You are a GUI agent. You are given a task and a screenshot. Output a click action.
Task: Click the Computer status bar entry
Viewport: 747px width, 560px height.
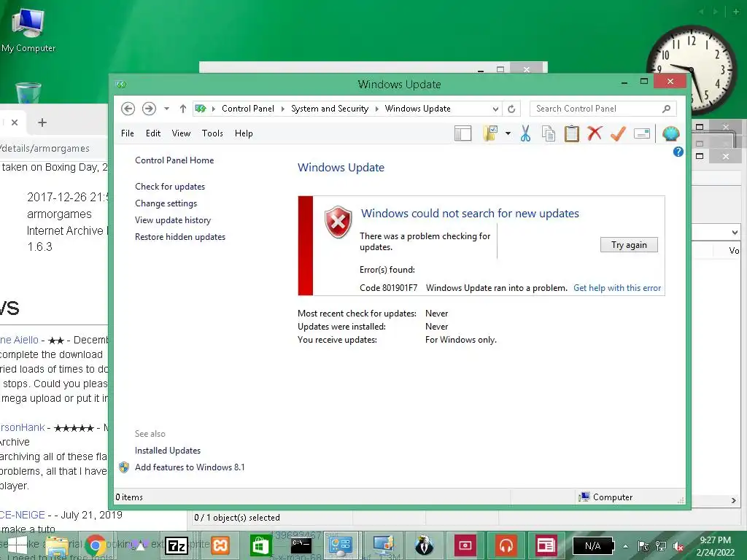tap(605, 497)
